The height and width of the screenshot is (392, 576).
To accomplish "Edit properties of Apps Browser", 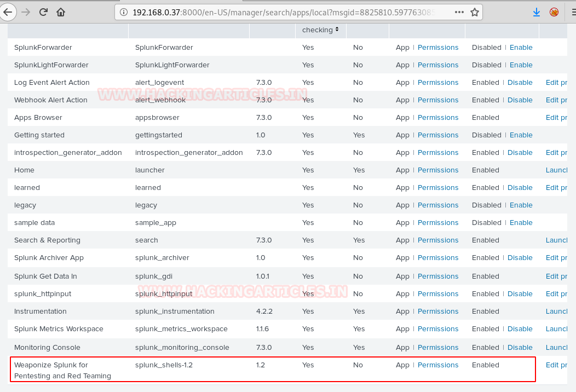I will 556,118.
